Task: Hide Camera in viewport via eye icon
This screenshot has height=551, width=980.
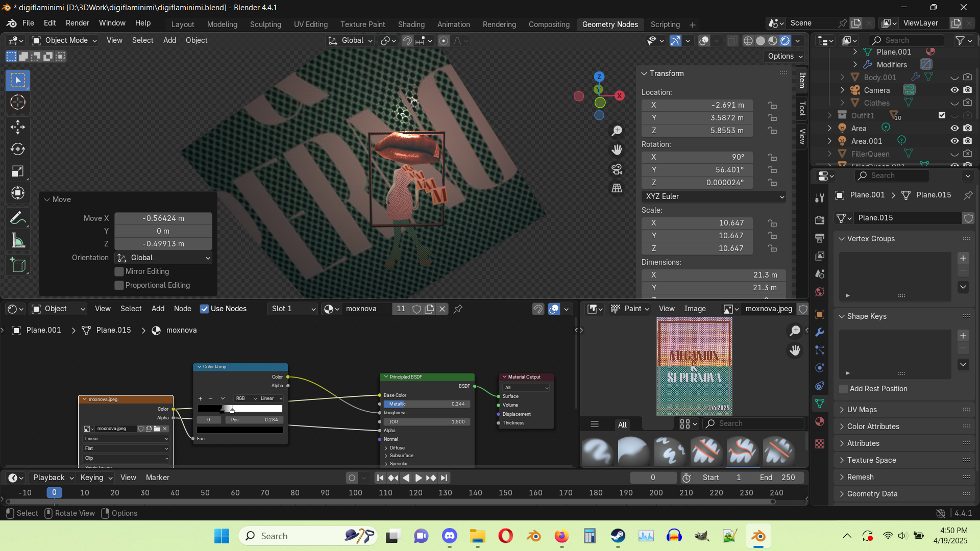Action: (954, 90)
